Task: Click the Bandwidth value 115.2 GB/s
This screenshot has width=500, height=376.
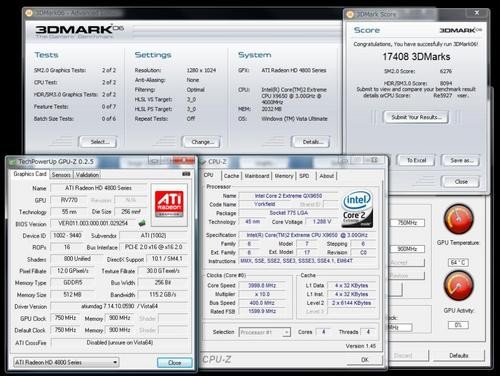Action: [x=163, y=294]
